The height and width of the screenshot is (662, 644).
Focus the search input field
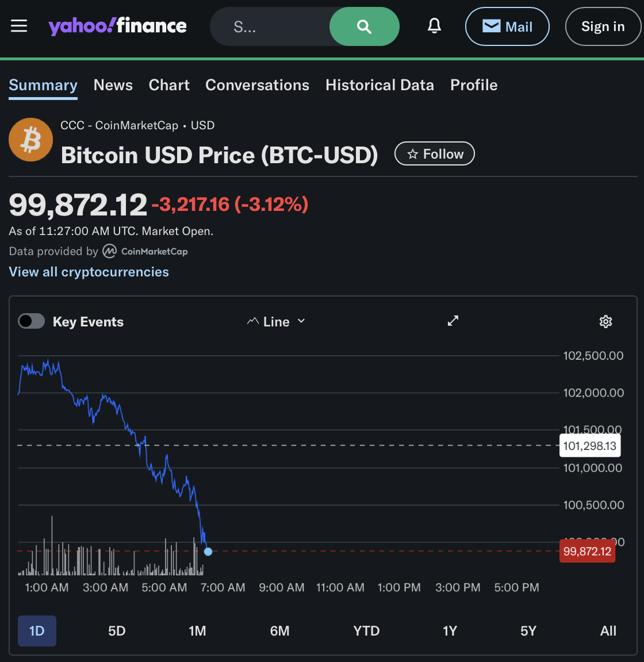click(270, 26)
